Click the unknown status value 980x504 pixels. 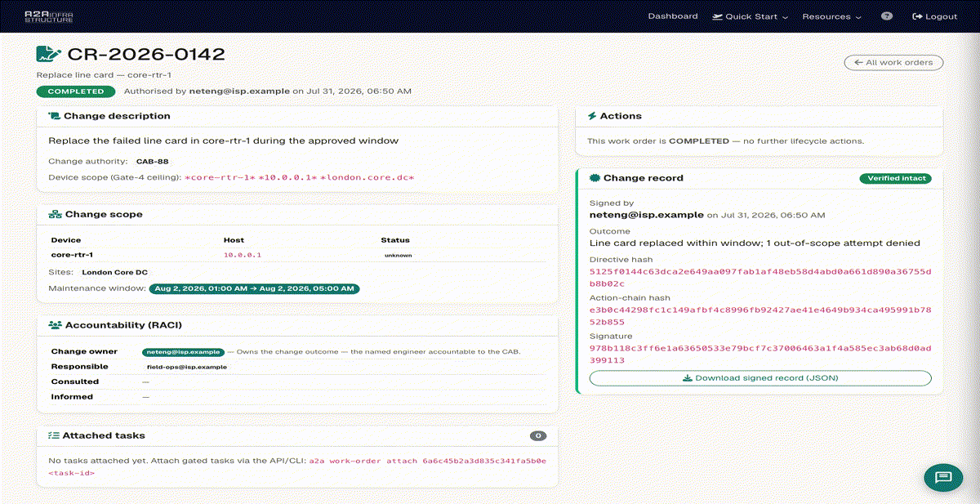(x=399, y=256)
